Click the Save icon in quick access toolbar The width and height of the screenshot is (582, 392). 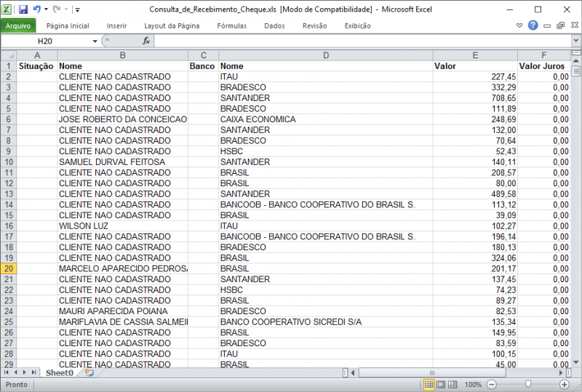click(23, 9)
